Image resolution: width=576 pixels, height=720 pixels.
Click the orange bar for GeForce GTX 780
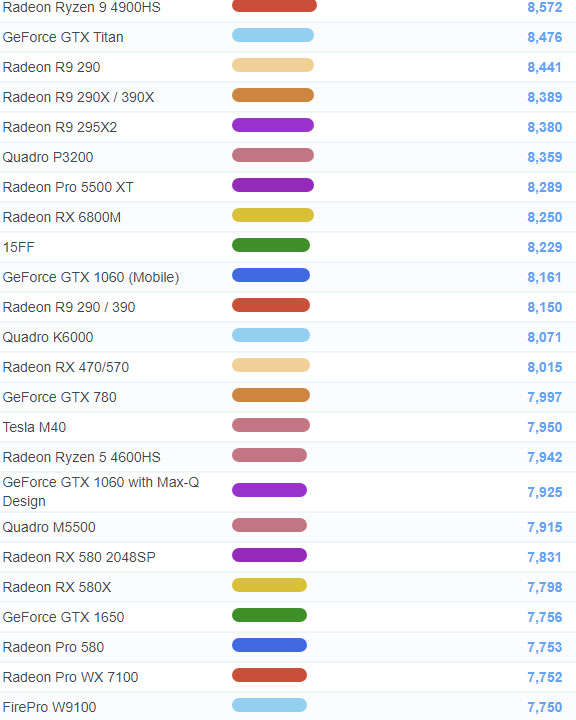pos(271,395)
